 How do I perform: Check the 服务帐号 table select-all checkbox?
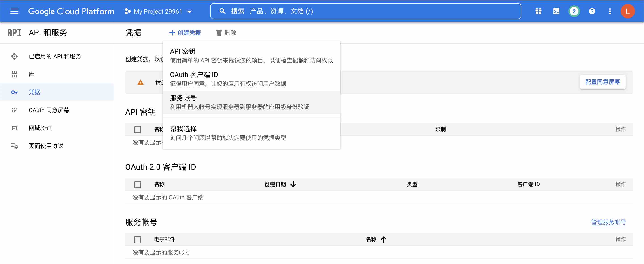(138, 239)
